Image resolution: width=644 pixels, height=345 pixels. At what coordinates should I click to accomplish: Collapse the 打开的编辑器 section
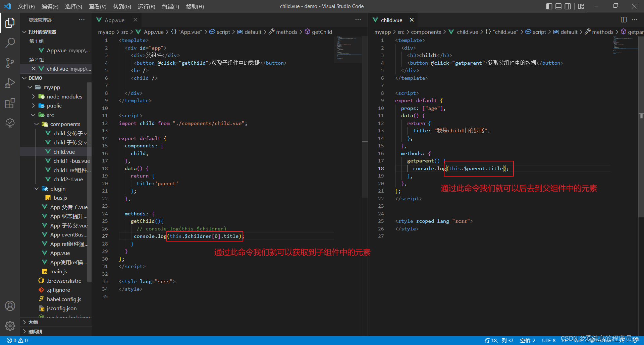pyautogui.click(x=43, y=32)
